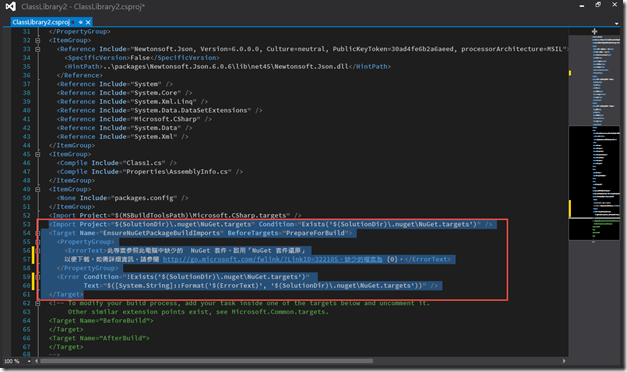Click Reference Include "System" on line 37
Screen dimensions: 627x372
(115, 84)
